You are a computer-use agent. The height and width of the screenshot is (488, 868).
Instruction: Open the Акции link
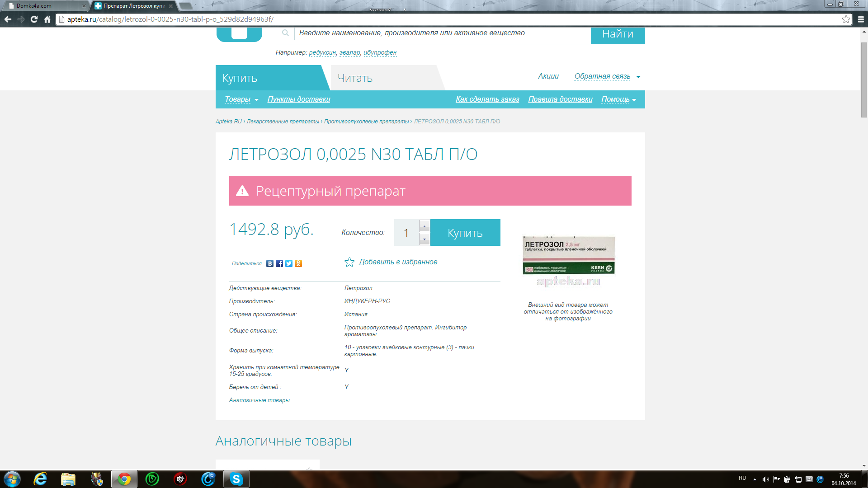click(x=548, y=76)
